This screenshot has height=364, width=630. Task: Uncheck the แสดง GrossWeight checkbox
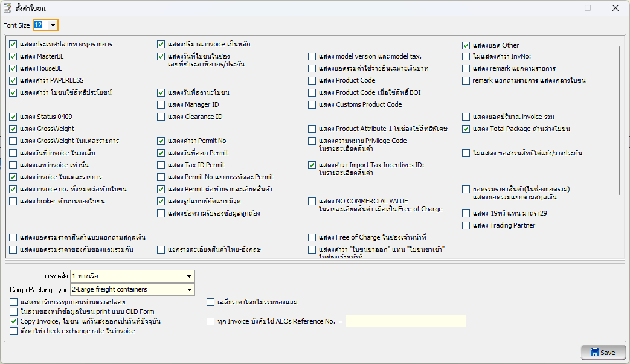pyautogui.click(x=14, y=129)
